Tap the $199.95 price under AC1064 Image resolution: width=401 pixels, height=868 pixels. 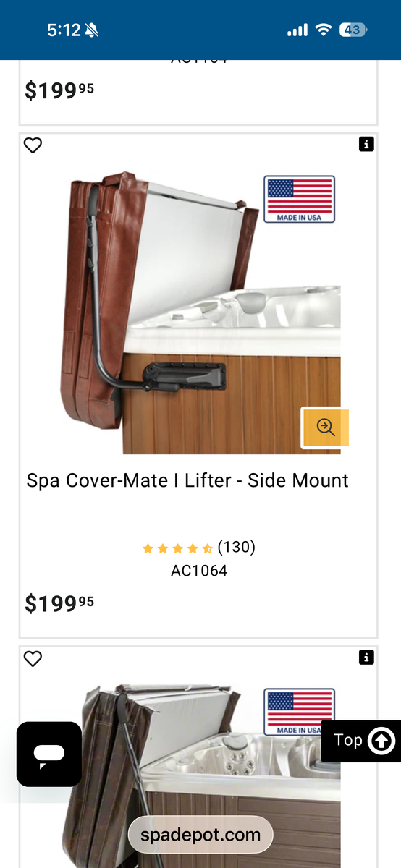click(x=59, y=603)
